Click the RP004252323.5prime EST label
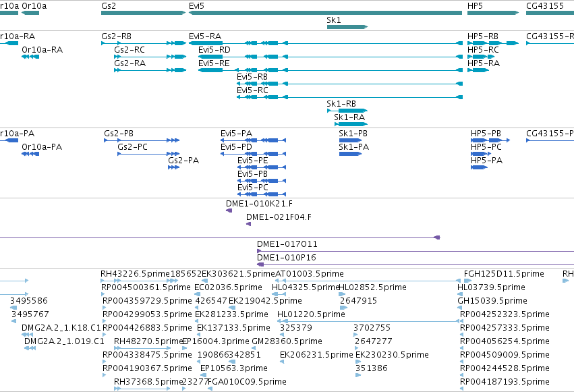574x392 pixels. pos(505,315)
